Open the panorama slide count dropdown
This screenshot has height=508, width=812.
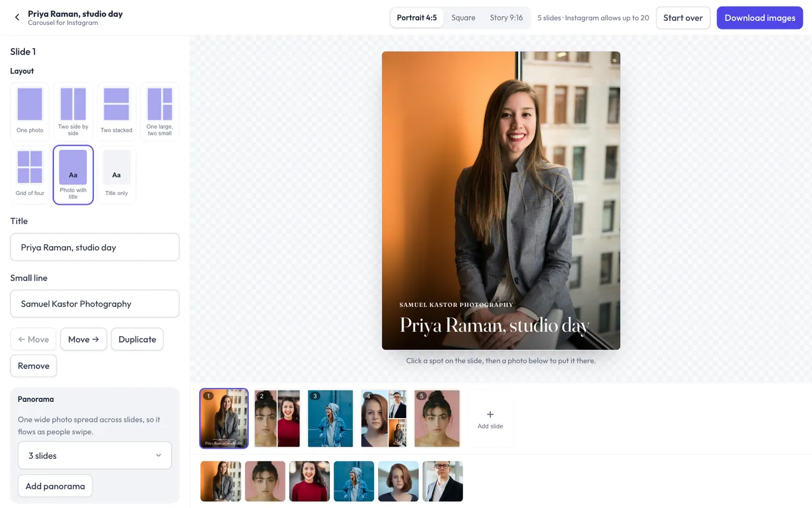(x=95, y=456)
